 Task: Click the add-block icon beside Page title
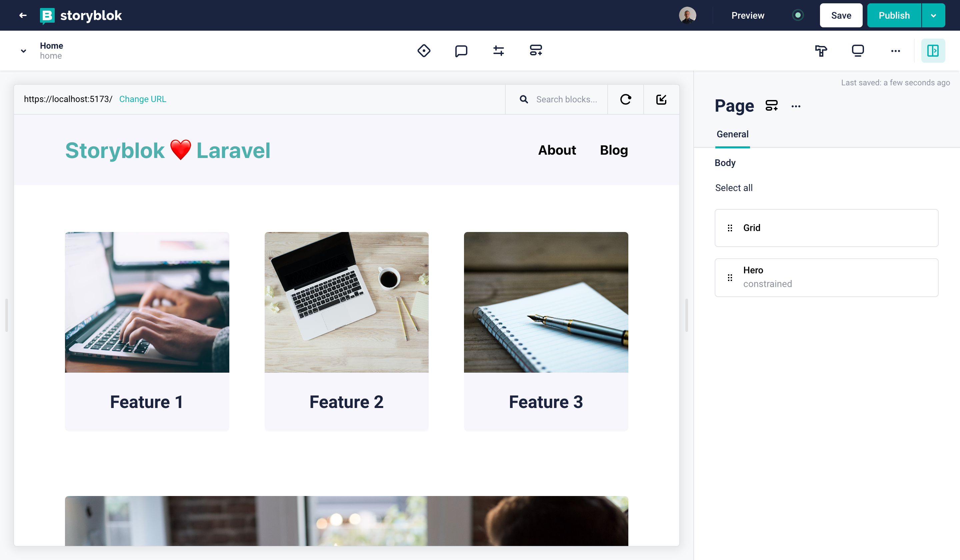click(771, 106)
